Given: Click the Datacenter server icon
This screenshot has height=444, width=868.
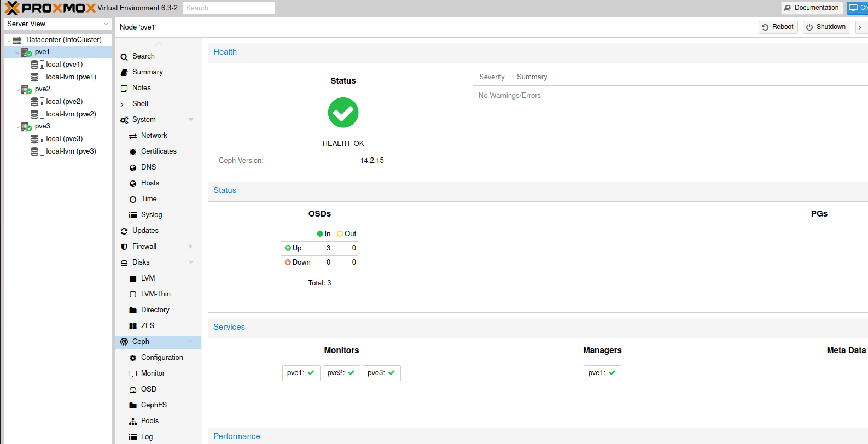Looking at the screenshot, I should pyautogui.click(x=17, y=40).
